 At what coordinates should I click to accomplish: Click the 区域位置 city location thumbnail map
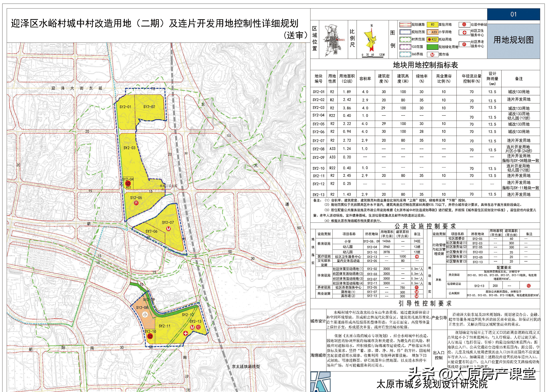pyautogui.click(x=333, y=40)
